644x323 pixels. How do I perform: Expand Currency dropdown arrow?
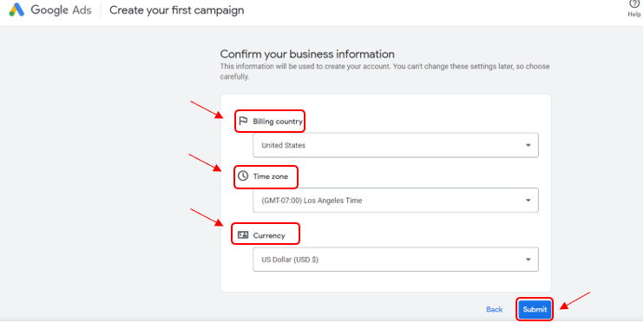click(x=529, y=260)
